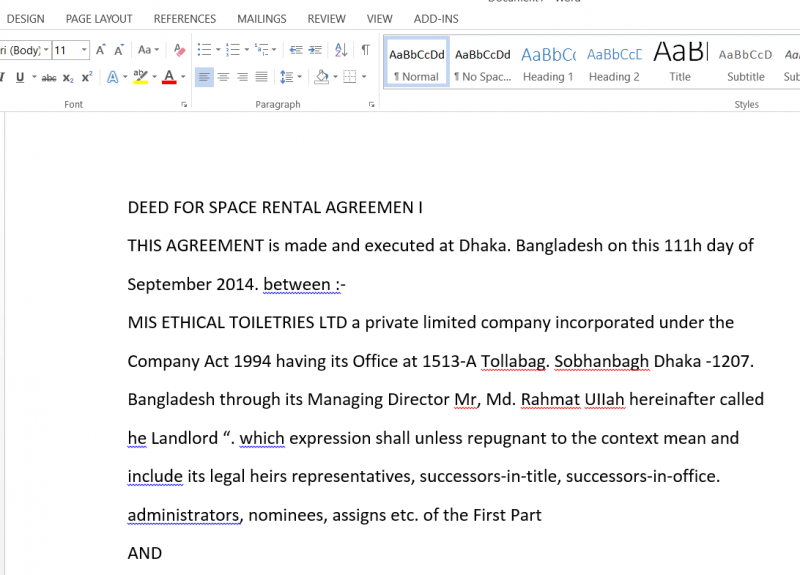The width and height of the screenshot is (800, 575).
Task: Click the word "administrators" in document
Action: click(x=183, y=515)
